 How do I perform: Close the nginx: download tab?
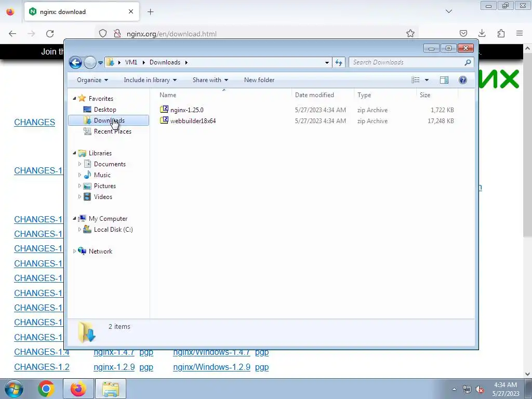click(131, 12)
